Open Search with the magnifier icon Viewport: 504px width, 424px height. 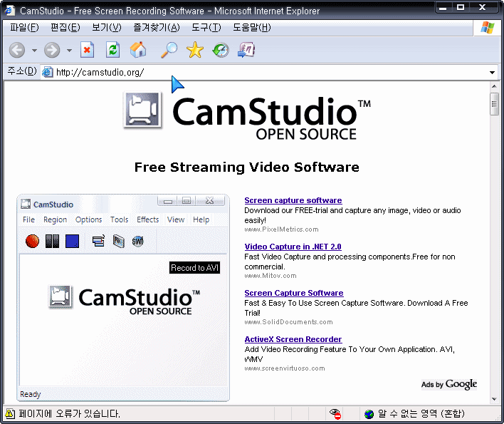169,50
